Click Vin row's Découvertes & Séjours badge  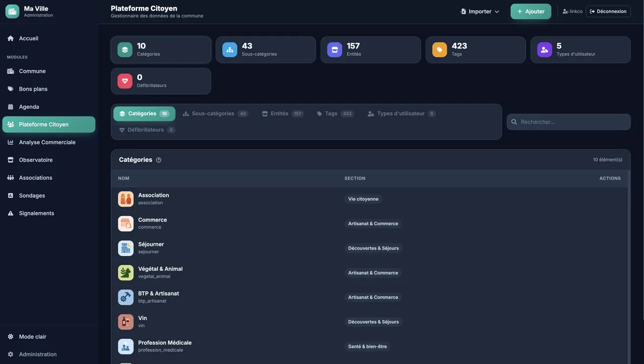click(x=373, y=322)
